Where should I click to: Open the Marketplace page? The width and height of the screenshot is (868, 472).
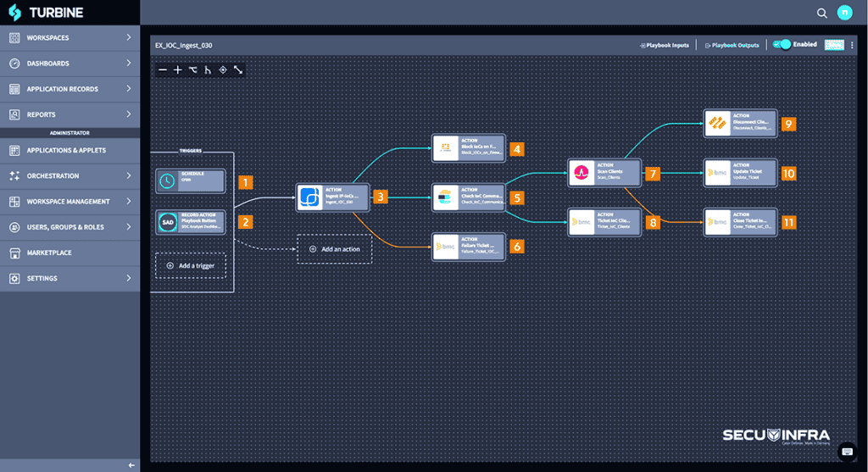(70, 253)
